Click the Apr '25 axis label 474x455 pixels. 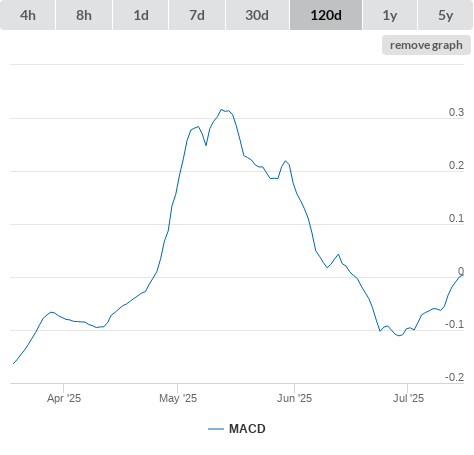(64, 398)
